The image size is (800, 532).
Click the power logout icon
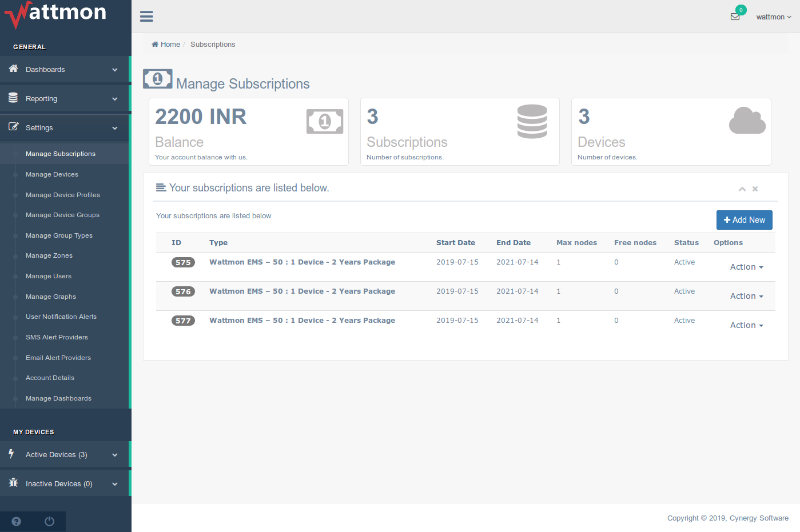pyautogui.click(x=49, y=521)
